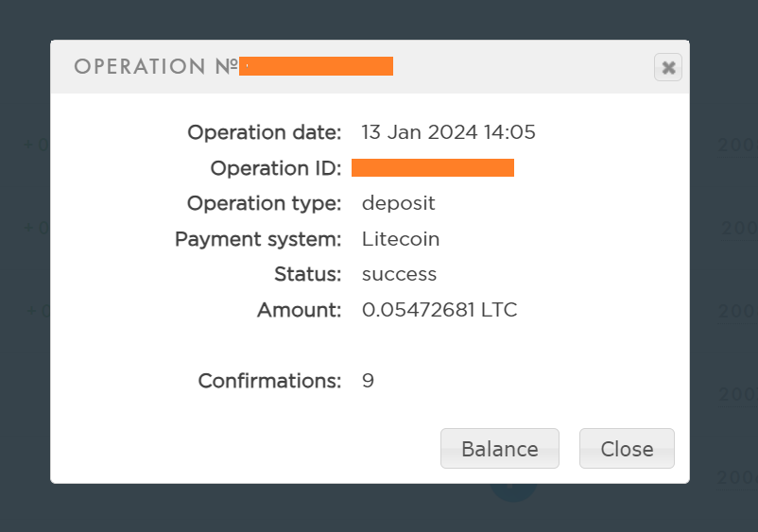Close the operation dialog with X icon
Screen dimensions: 758x532
pos(668,67)
